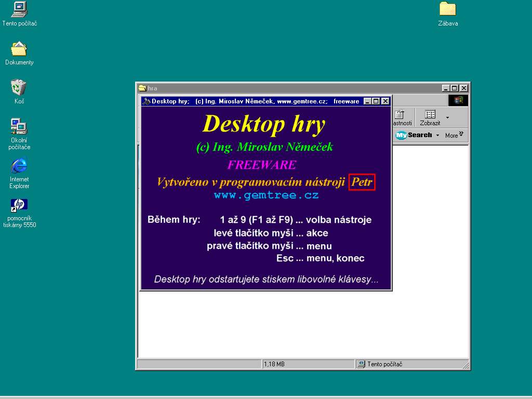This screenshot has width=532, height=399.
Task: Launch Internet Explorer from desktop
Action: tap(19, 166)
